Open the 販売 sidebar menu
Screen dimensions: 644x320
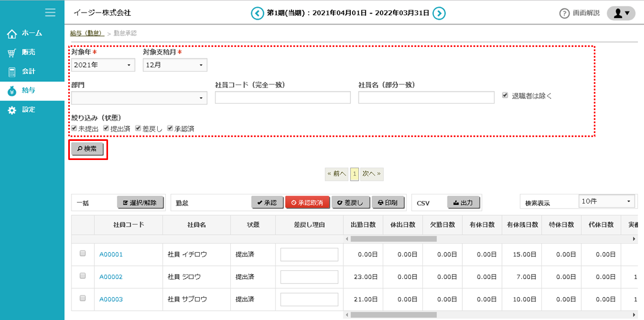point(28,52)
